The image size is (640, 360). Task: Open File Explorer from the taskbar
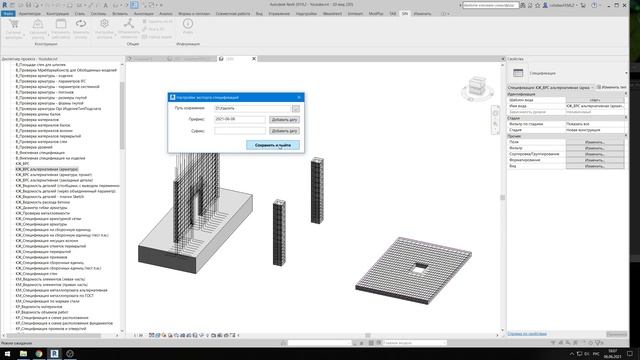coord(23,353)
